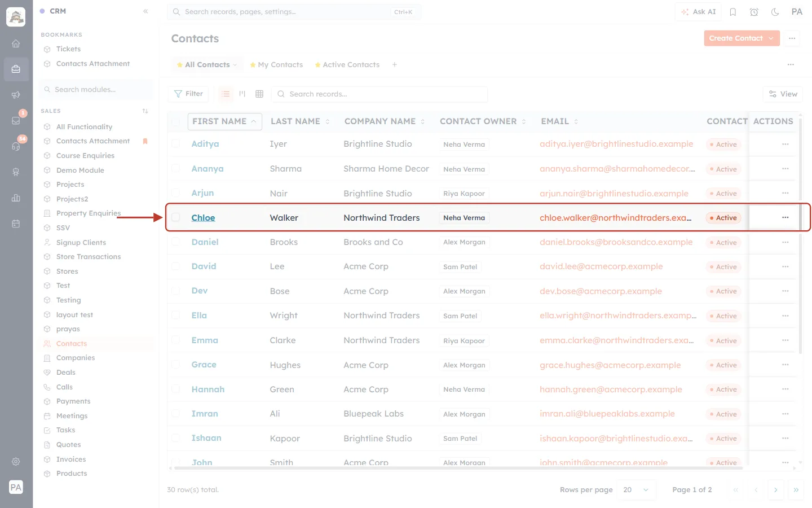Add a new view with plus icon
This screenshot has height=508, width=812.
395,65
